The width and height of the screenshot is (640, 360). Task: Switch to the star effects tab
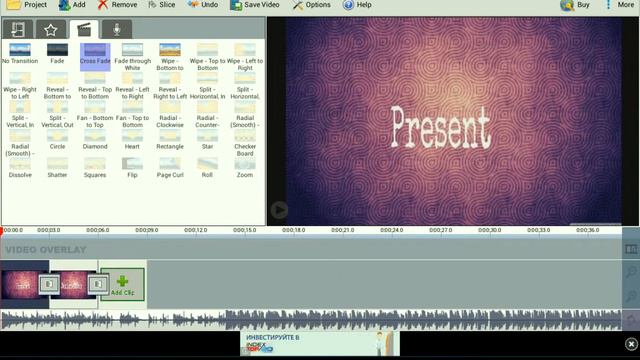coord(51,29)
